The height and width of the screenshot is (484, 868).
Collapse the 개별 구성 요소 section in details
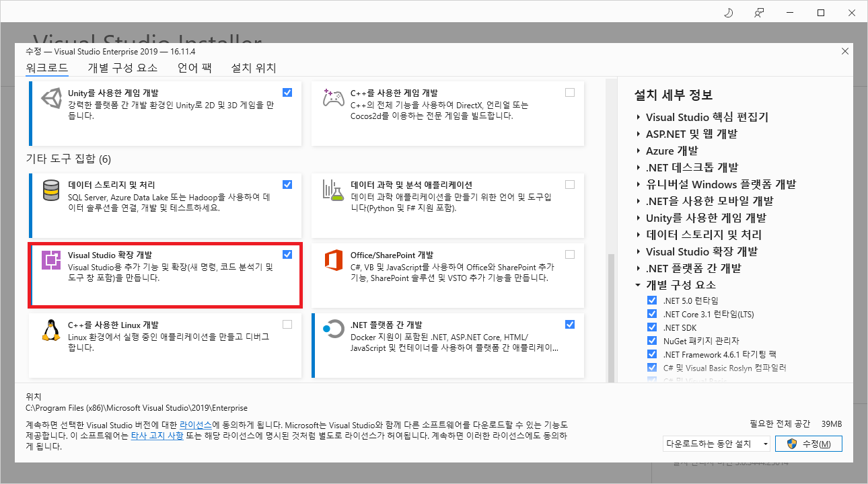coord(638,285)
